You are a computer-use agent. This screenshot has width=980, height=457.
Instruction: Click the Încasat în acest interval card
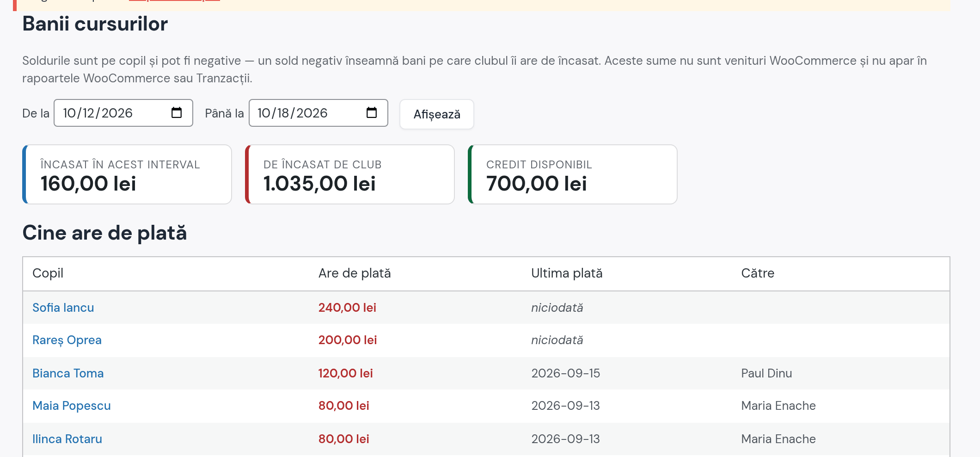pyautogui.click(x=127, y=174)
